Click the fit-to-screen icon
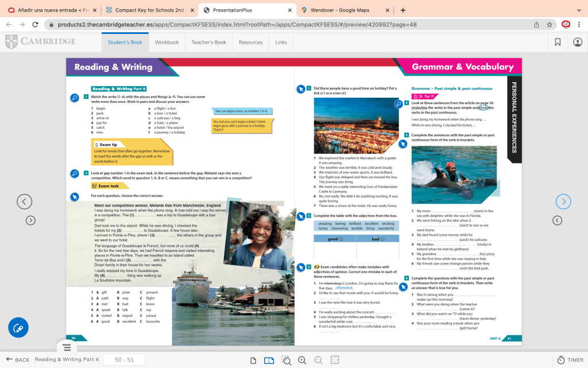The width and height of the screenshot is (588, 368). point(335,360)
